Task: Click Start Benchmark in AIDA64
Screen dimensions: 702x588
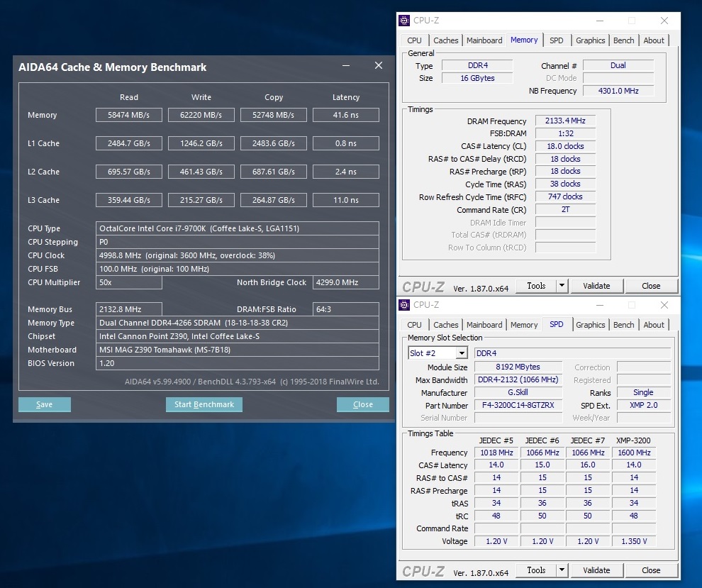Action: [x=204, y=404]
